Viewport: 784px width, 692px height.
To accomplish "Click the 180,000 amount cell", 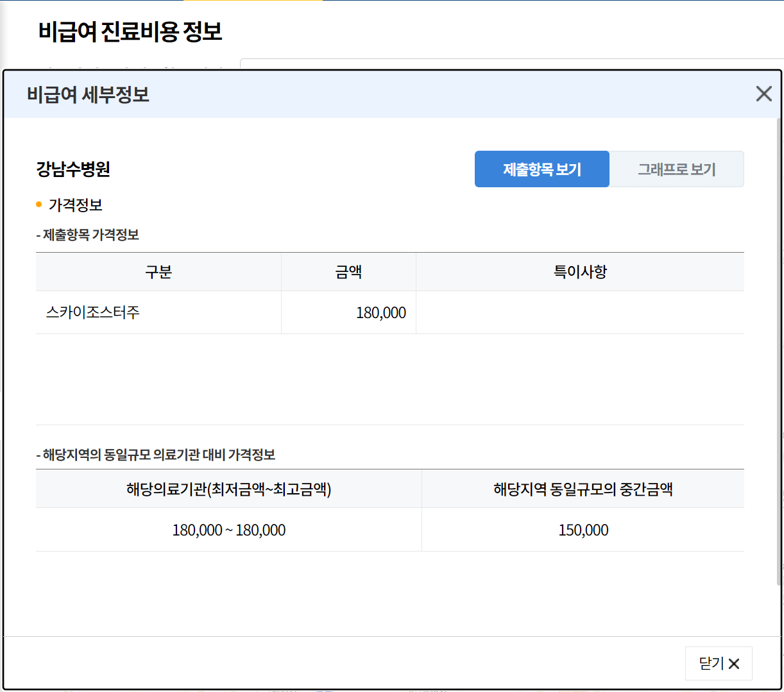I will 348,312.
